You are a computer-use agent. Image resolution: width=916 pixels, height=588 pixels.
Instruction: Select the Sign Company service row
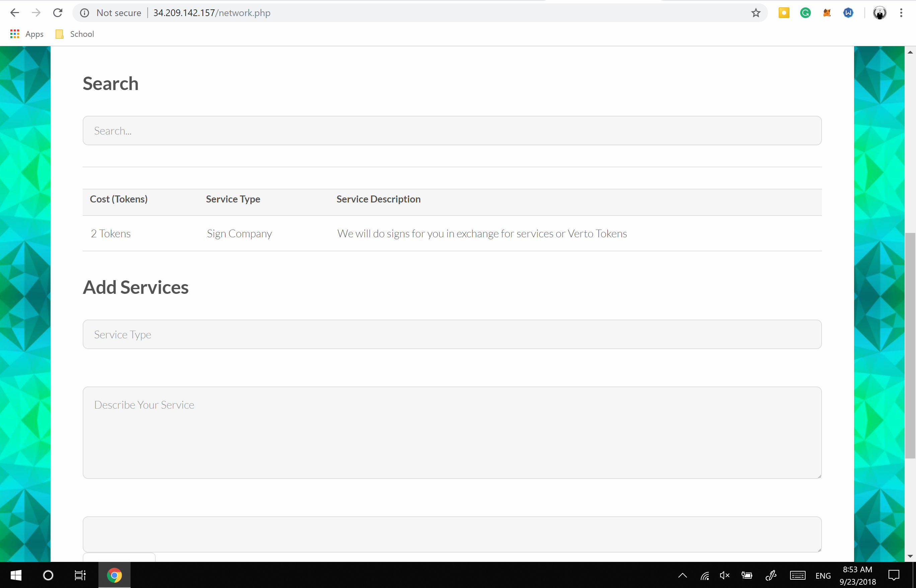(239, 233)
